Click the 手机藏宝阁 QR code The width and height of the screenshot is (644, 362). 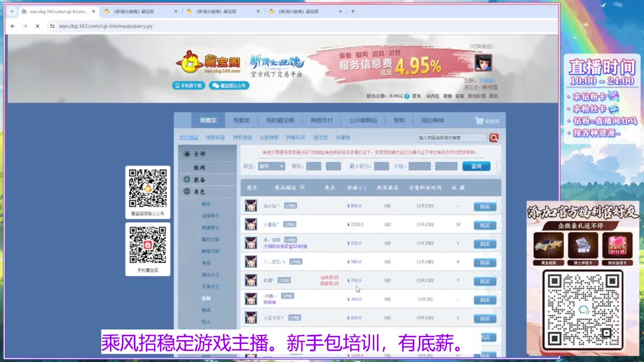[x=148, y=245]
